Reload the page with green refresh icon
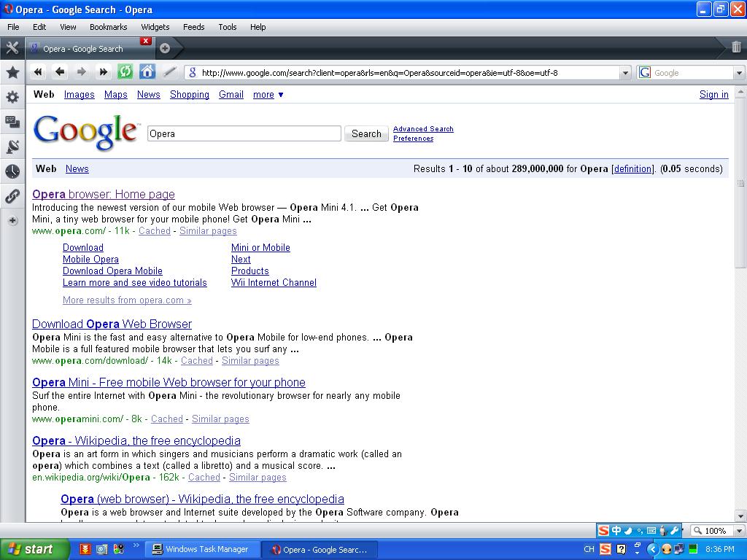Viewport: 747px width, 560px height. pos(125,72)
